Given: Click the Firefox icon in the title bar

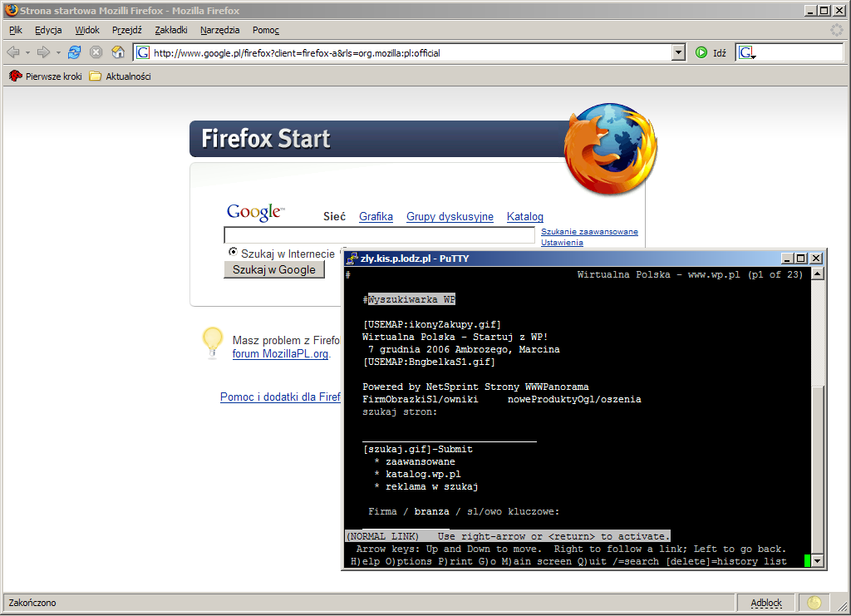Looking at the screenshot, I should (11, 10).
